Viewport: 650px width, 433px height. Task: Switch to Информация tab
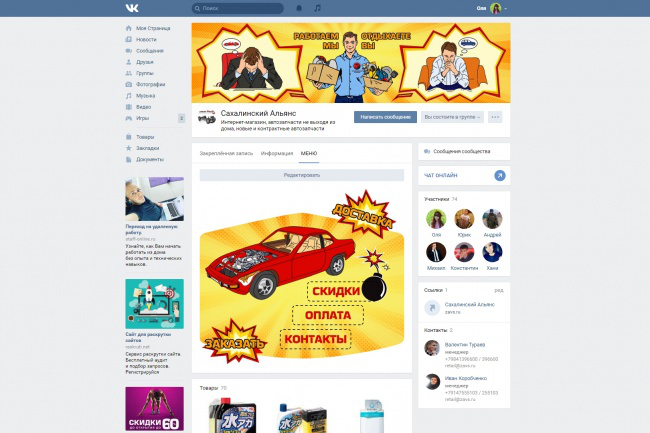(277, 153)
